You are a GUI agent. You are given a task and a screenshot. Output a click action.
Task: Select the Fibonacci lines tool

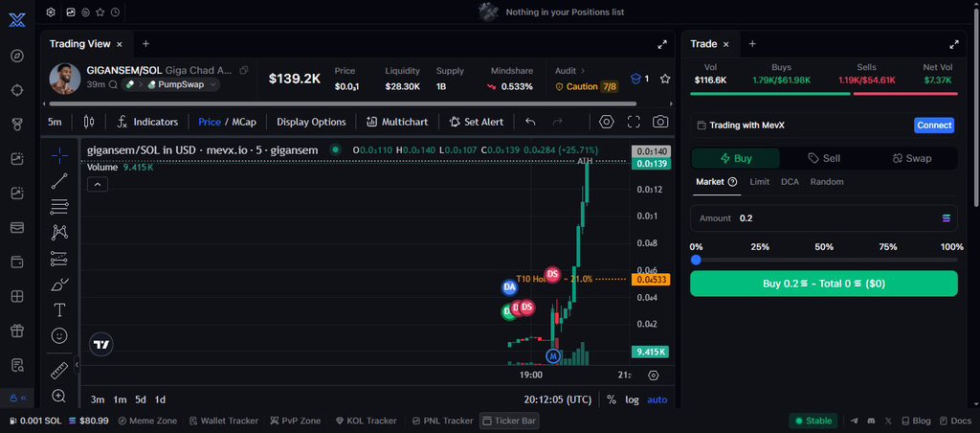[x=59, y=207]
